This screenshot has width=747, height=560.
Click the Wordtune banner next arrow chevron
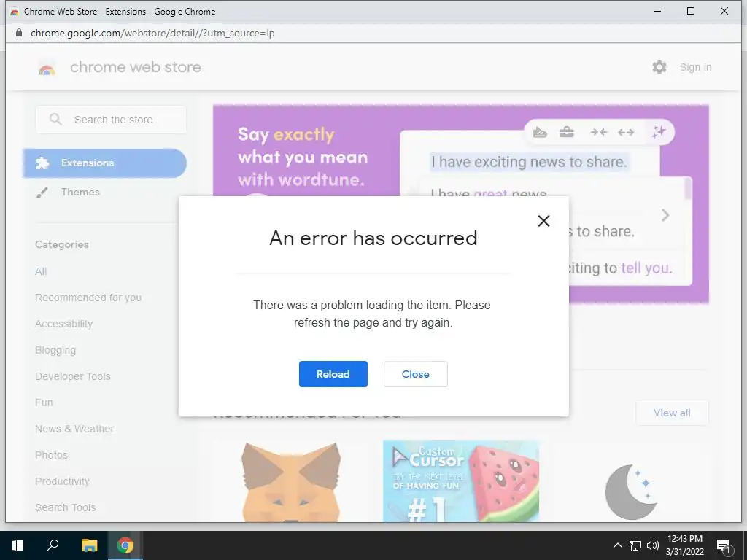[x=665, y=215]
